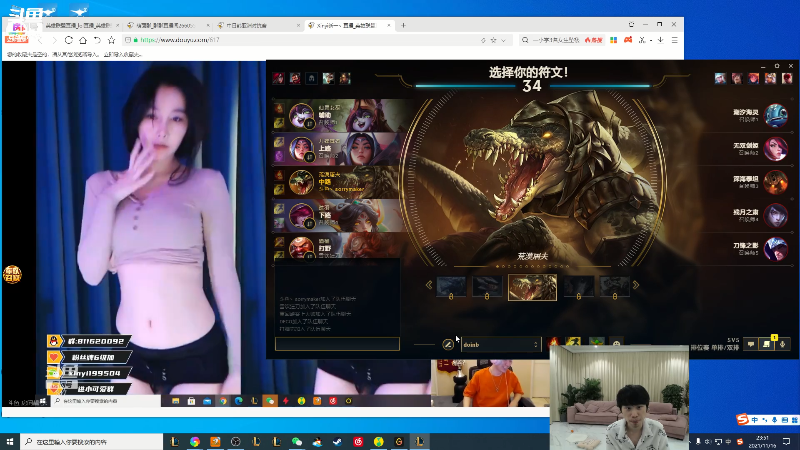The width and height of the screenshot is (800, 450).
Task: Select the second locked Renekton skin thumbnail
Action: pos(487,287)
